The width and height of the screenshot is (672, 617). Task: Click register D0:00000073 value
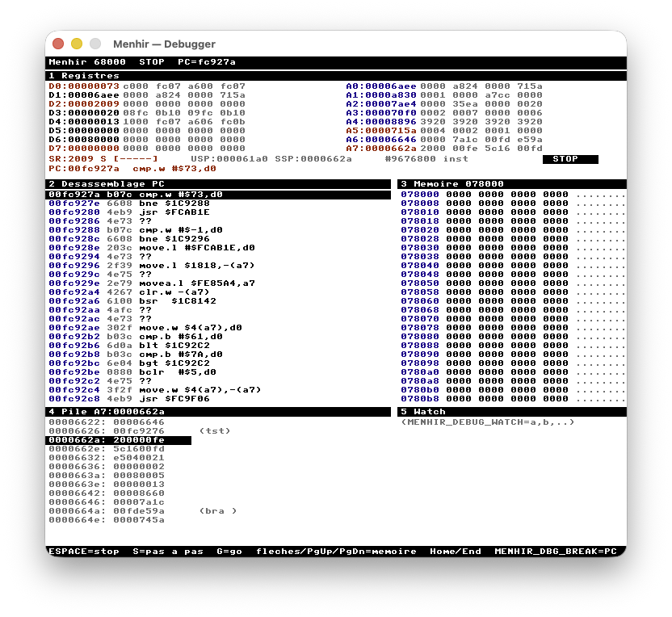tap(84, 86)
